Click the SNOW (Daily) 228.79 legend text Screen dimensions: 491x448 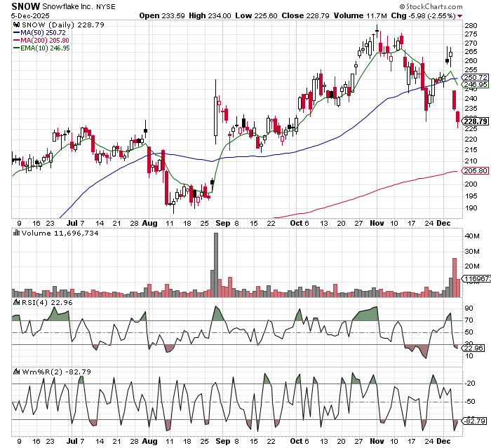coord(63,25)
